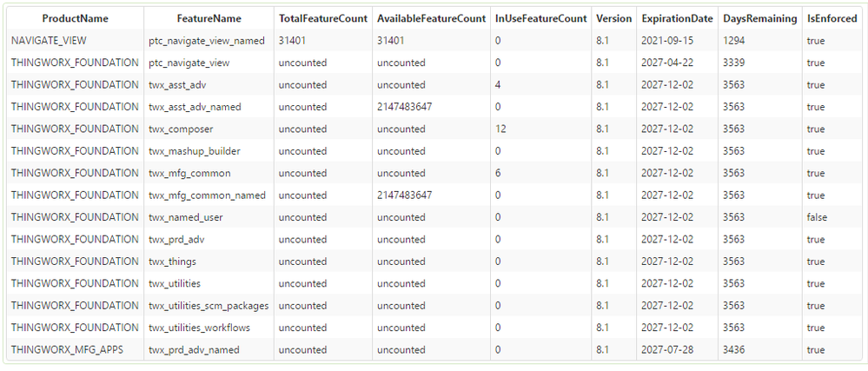
Task: Click the TotalFeatureCount column header
Action: (323, 18)
